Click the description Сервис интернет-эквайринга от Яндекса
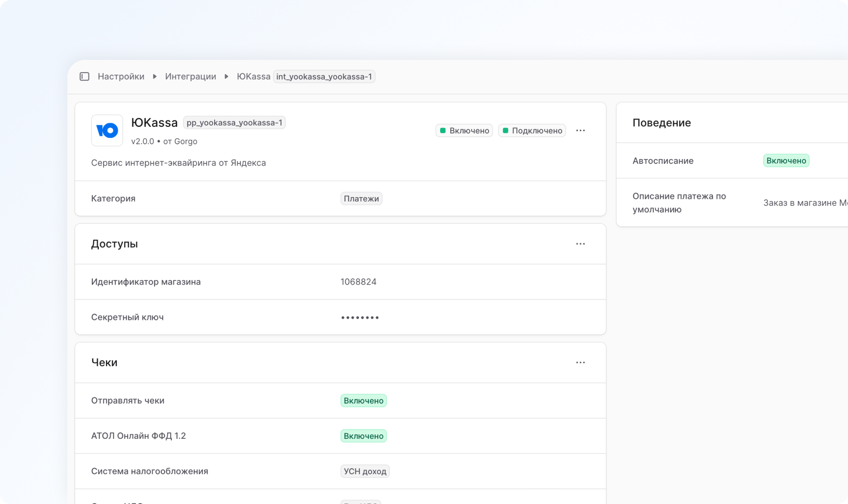Image resolution: width=848 pixels, height=504 pixels. [x=178, y=163]
